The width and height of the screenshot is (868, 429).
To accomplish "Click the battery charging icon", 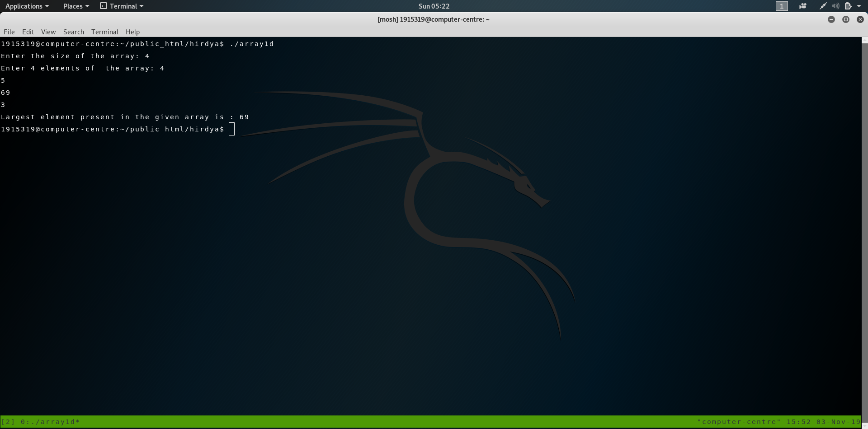I will tap(848, 6).
